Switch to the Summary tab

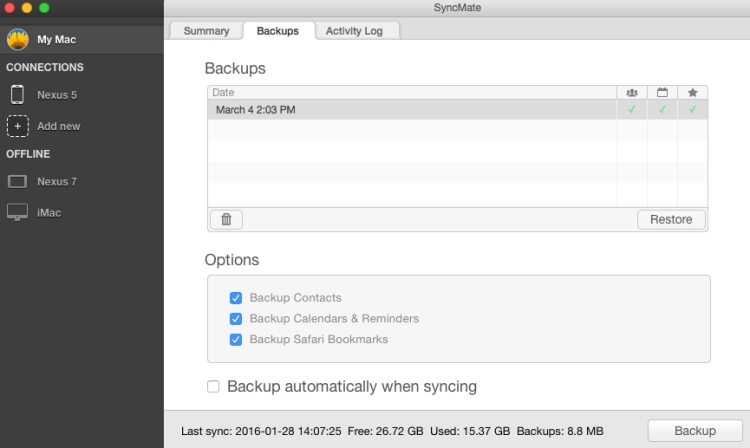tap(206, 31)
